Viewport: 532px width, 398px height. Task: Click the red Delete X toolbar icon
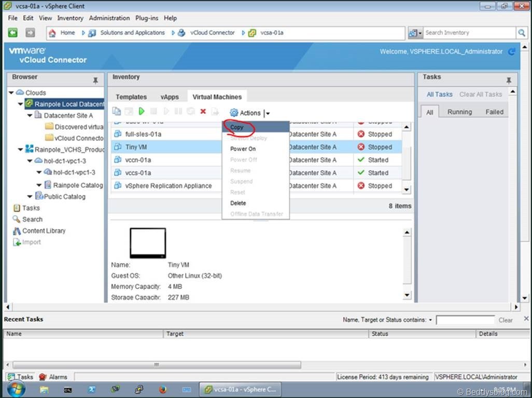pos(203,111)
